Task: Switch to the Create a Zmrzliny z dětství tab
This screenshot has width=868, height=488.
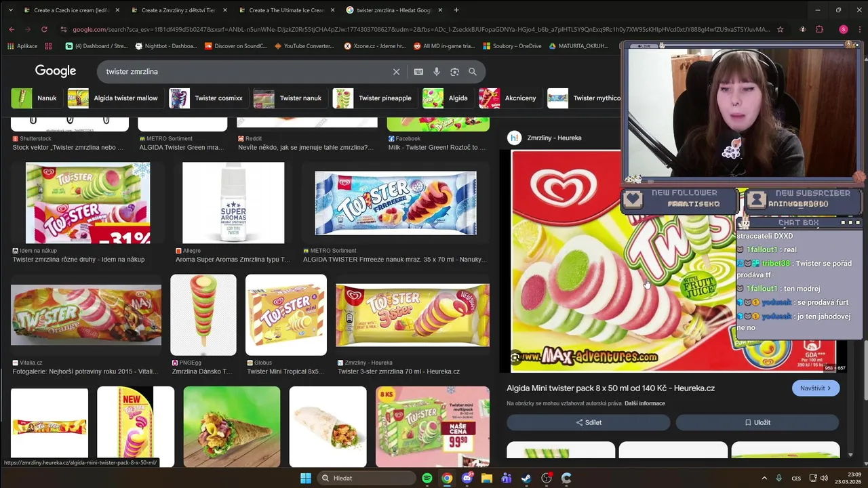Action: pyautogui.click(x=179, y=10)
